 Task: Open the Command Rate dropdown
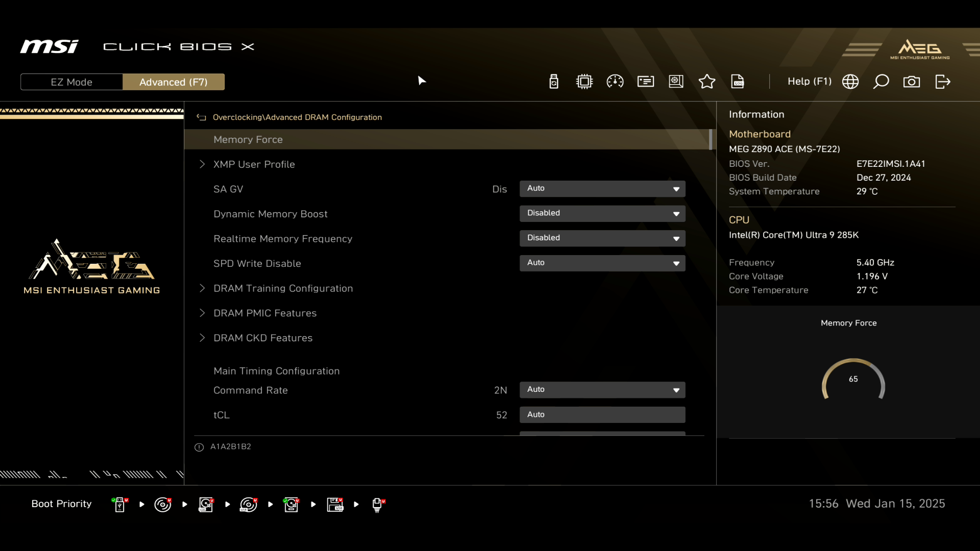coord(602,390)
